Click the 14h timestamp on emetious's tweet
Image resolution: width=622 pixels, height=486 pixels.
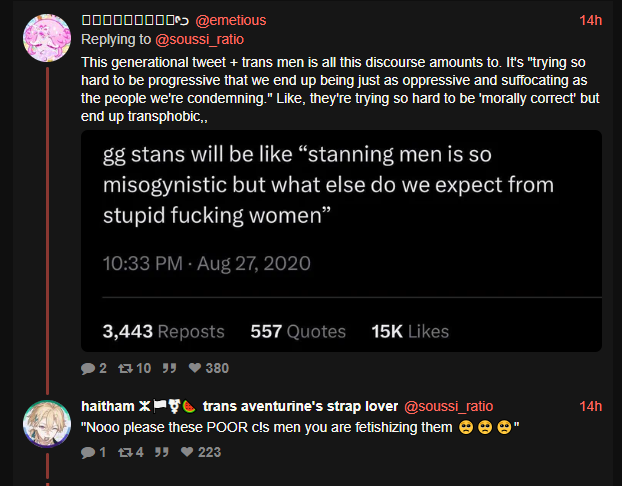click(590, 20)
